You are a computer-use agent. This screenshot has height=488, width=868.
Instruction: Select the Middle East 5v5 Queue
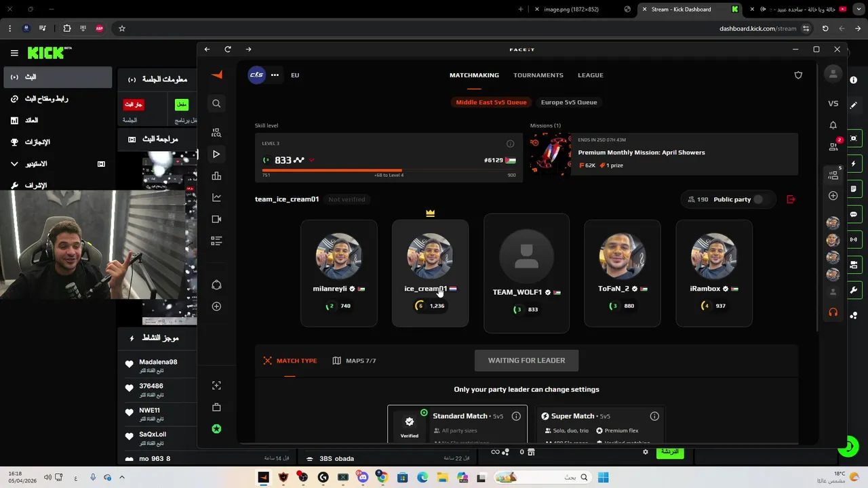(x=491, y=102)
